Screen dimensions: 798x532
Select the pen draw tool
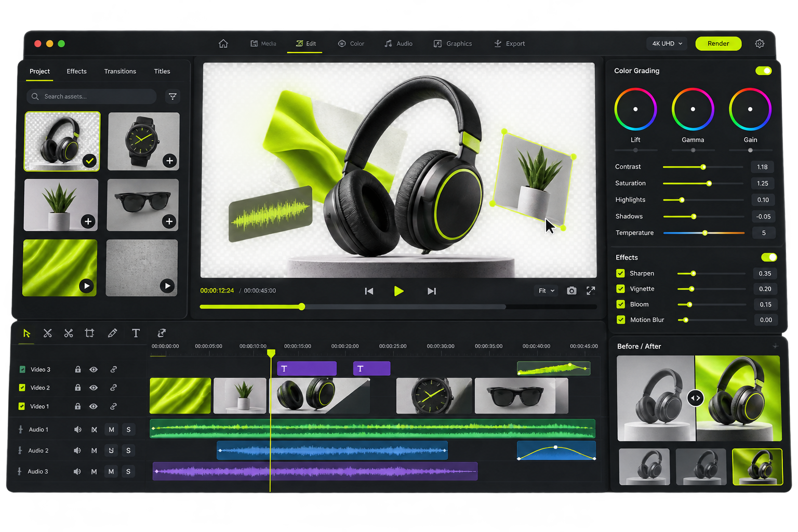click(112, 333)
